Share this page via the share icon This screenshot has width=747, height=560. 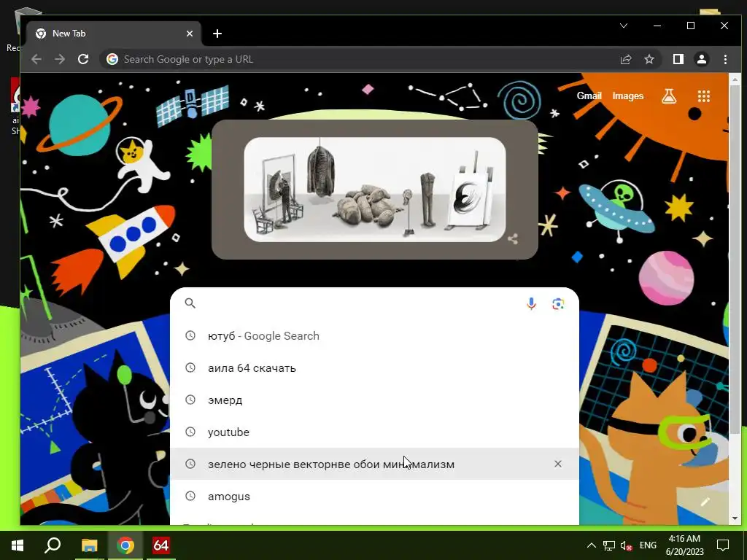[x=625, y=59]
